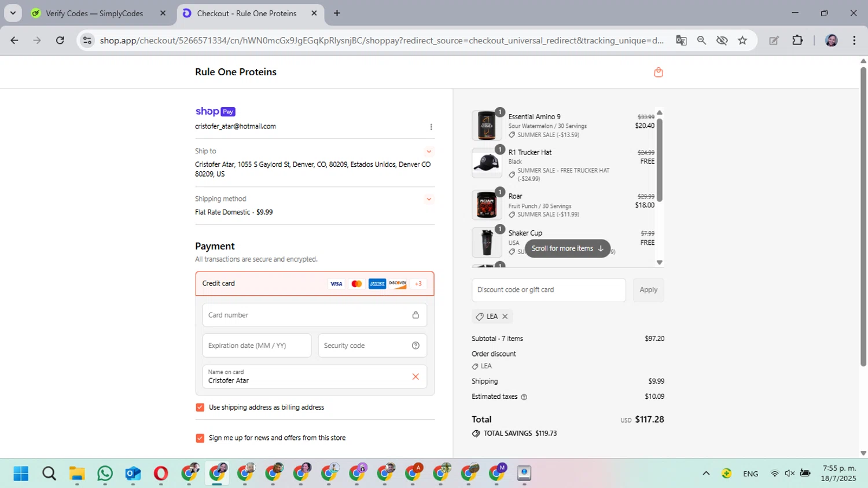Toggle Sign me up for news checkbox
This screenshot has height=488, width=868.
click(x=200, y=438)
